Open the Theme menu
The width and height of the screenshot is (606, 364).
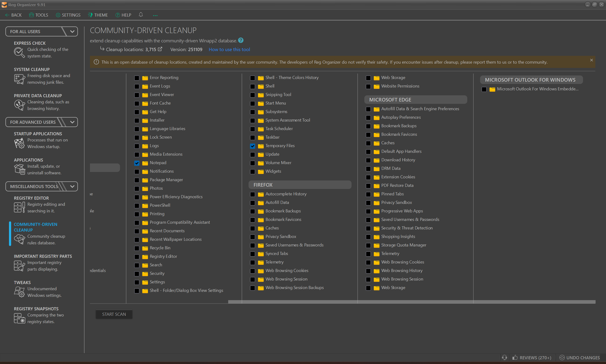pyautogui.click(x=98, y=15)
